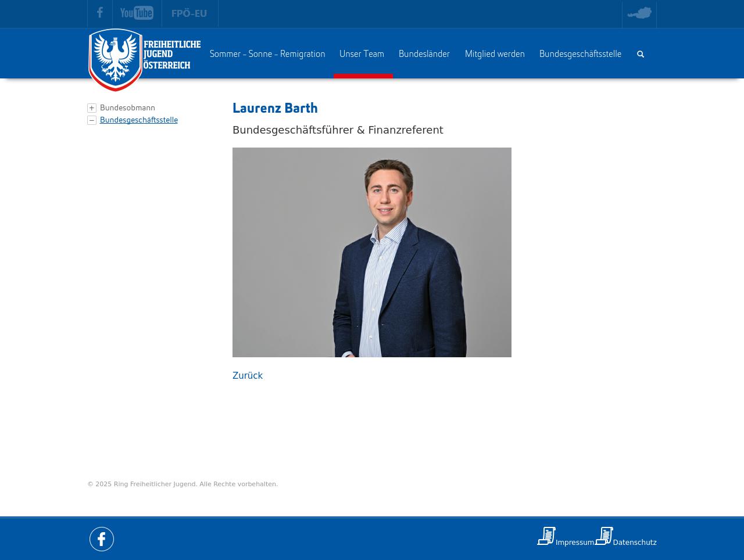Go to Mitglied werden page
The image size is (744, 560).
click(495, 54)
